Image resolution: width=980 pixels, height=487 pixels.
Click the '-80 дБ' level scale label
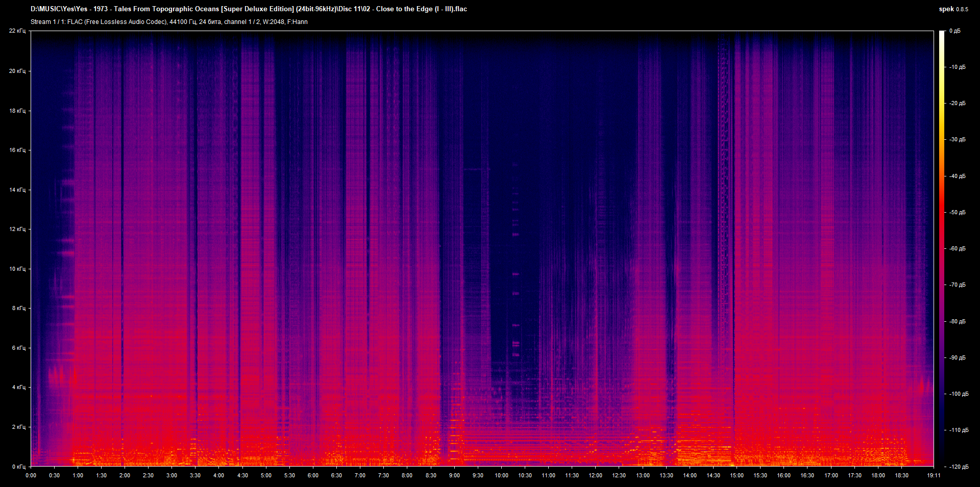pyautogui.click(x=957, y=322)
